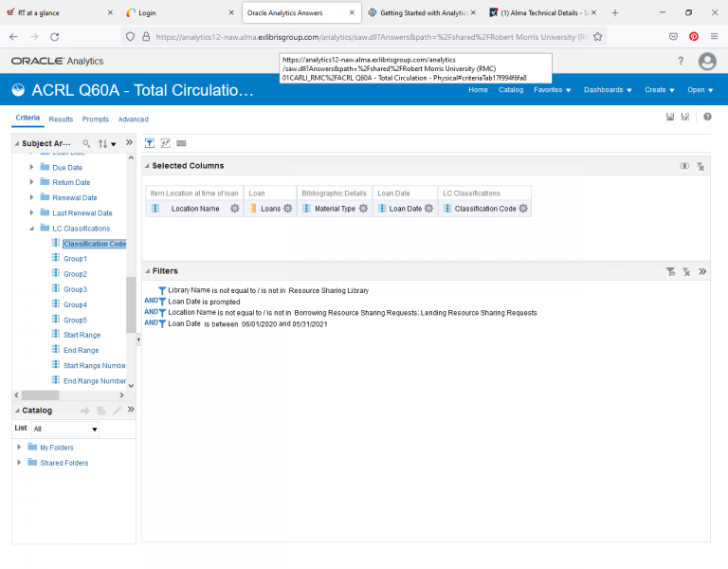This screenshot has width=728, height=569.
Task: Toggle the AND operator before Location Name filter
Action: coord(151,312)
